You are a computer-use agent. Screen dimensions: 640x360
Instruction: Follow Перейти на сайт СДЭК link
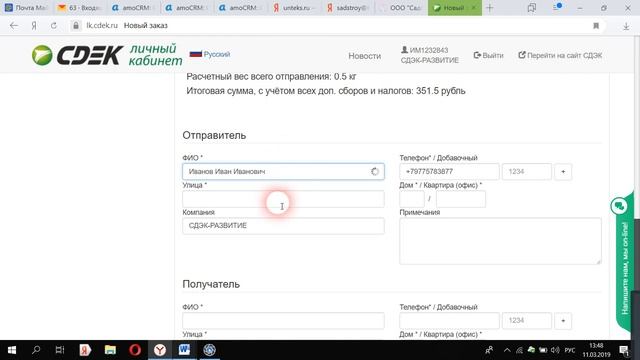[x=560, y=55]
